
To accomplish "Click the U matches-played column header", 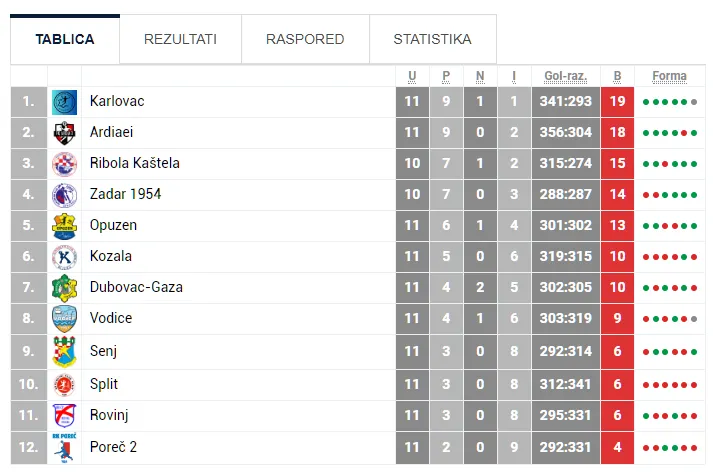I will pyautogui.click(x=412, y=76).
